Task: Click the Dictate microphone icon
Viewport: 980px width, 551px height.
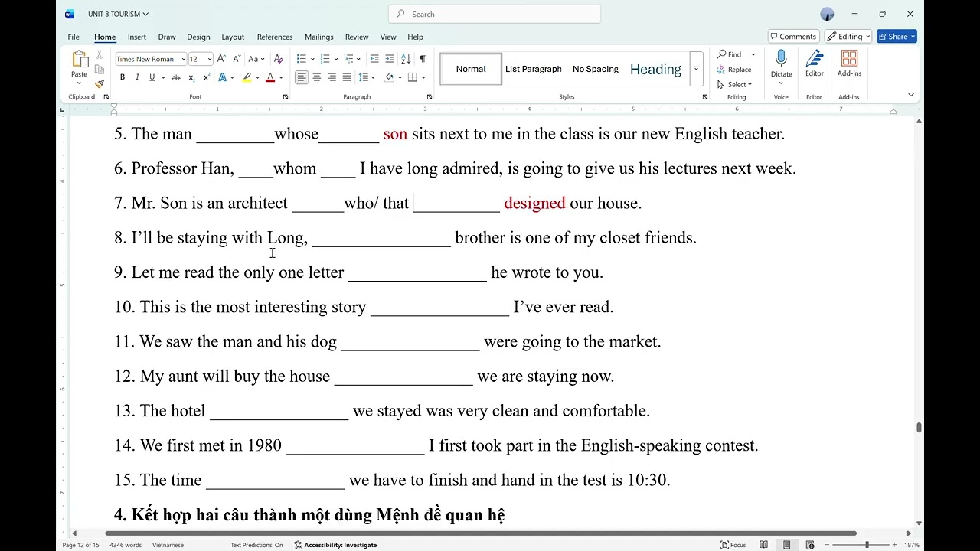Action: tap(781, 59)
